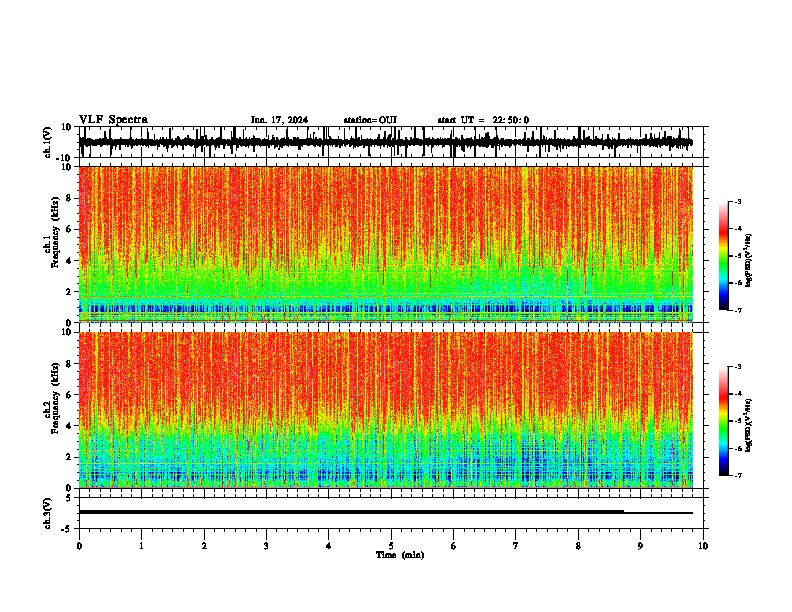Click the "-7" label on ch.2 color bar
Image resolution: width=792 pixels, height=612 pixels.
737,475
